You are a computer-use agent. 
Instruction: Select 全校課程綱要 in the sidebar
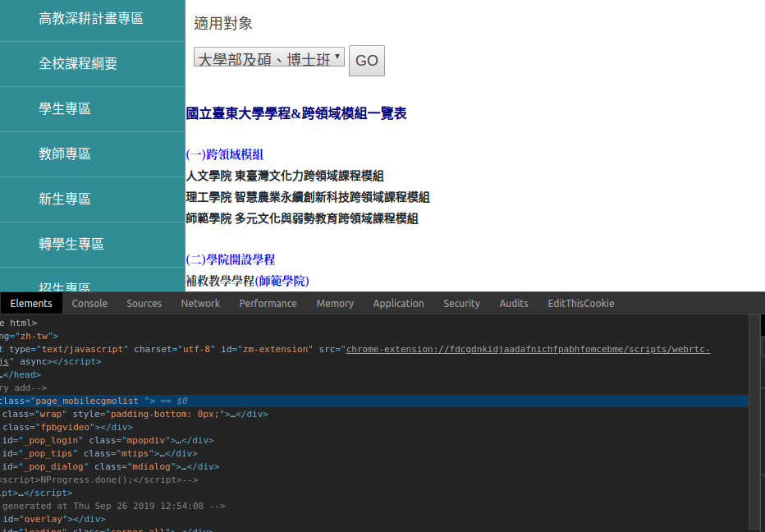pyautogui.click(x=78, y=63)
